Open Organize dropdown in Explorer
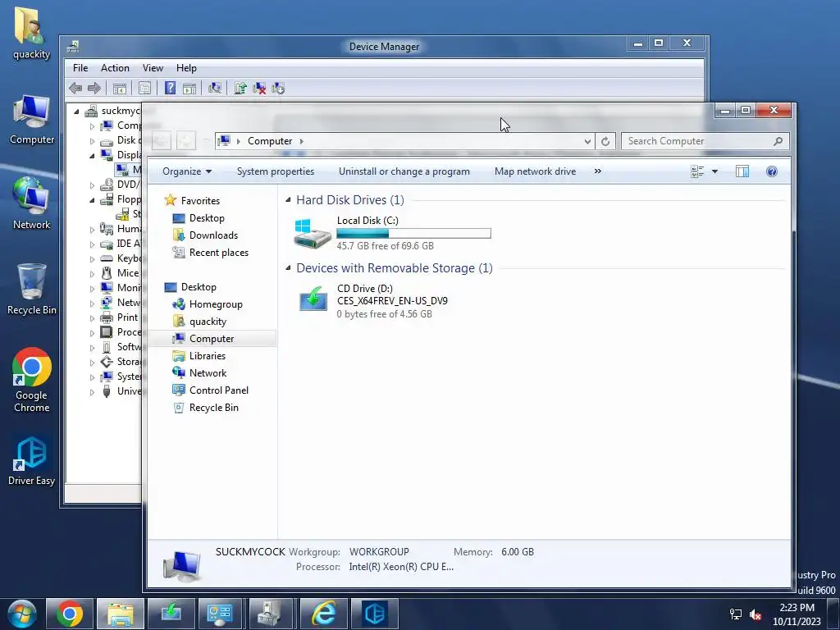The width and height of the screenshot is (840, 630). (187, 171)
